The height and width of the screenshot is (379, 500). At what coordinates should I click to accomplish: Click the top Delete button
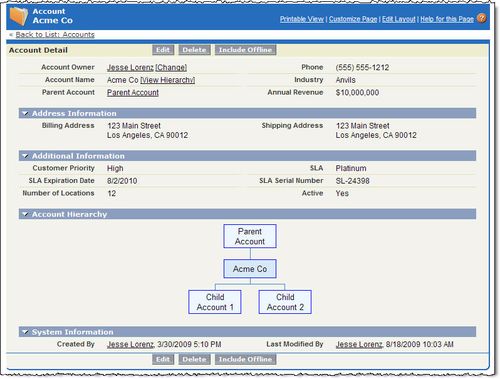194,50
